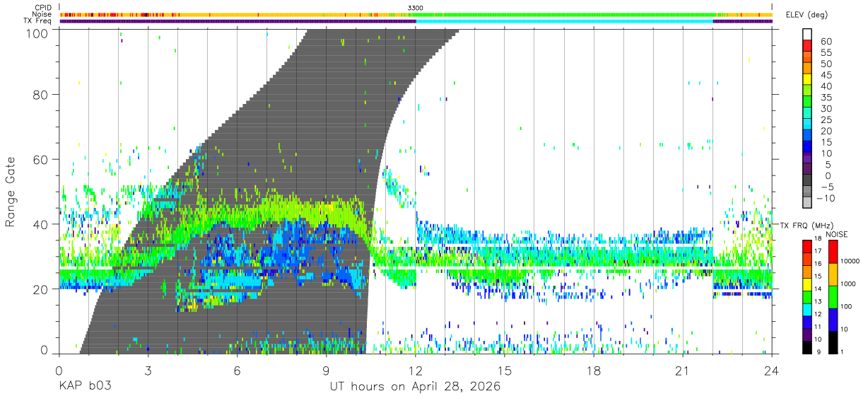Click the 35 label on ELEV color scale
Screen dimensions: 868x401
(825, 97)
